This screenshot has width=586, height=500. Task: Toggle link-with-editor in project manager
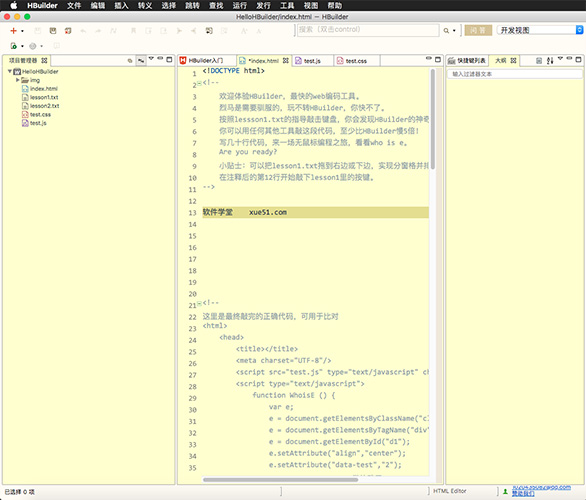pyautogui.click(x=141, y=60)
